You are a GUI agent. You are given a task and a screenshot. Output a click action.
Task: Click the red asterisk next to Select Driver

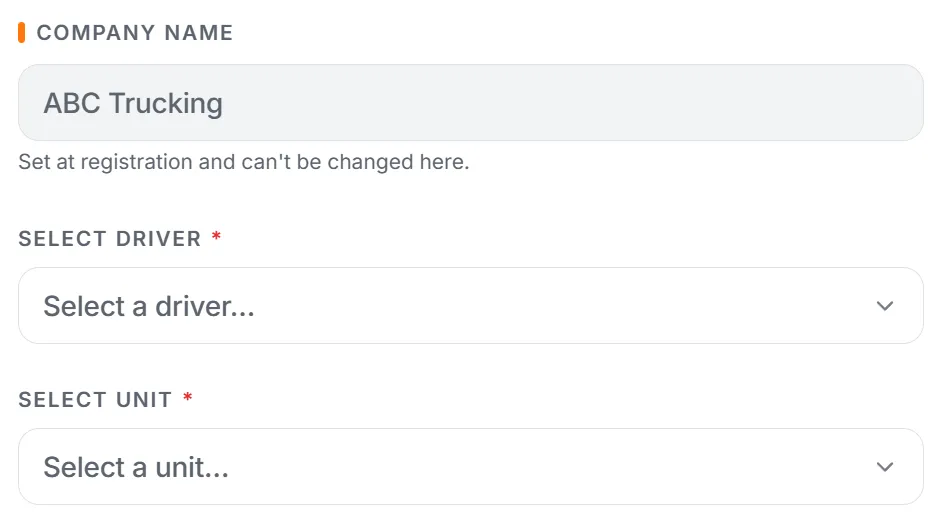[216, 236]
